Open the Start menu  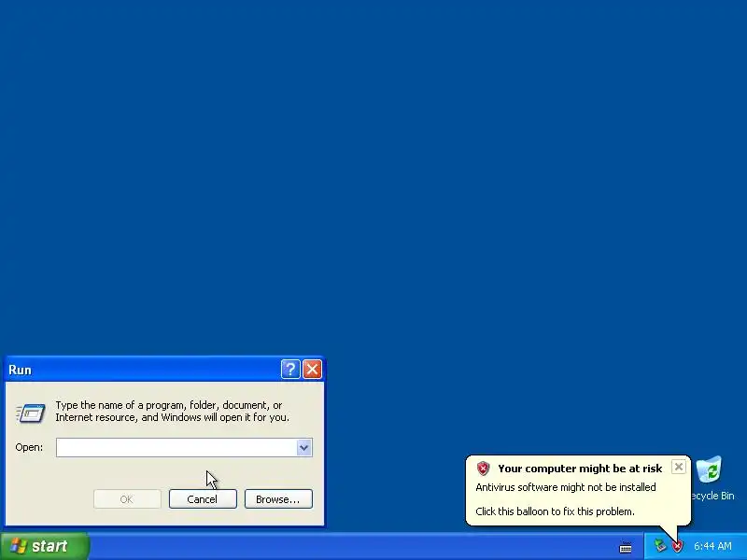pyautogui.click(x=44, y=546)
